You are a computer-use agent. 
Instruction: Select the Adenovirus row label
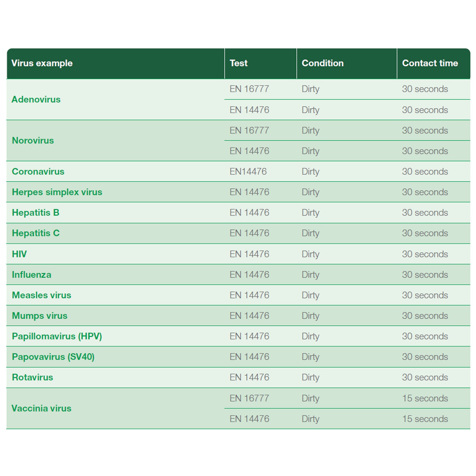(36, 100)
